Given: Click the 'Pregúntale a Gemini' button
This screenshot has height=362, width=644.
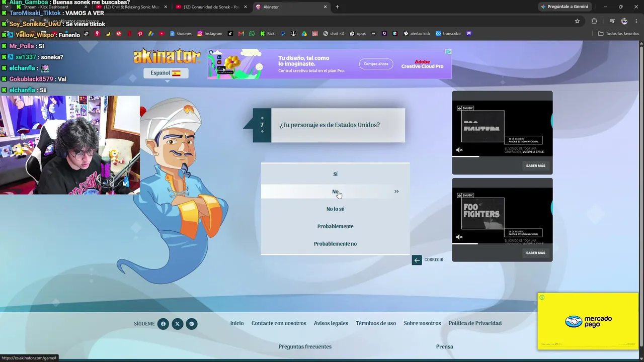Looking at the screenshot, I should point(565,7).
